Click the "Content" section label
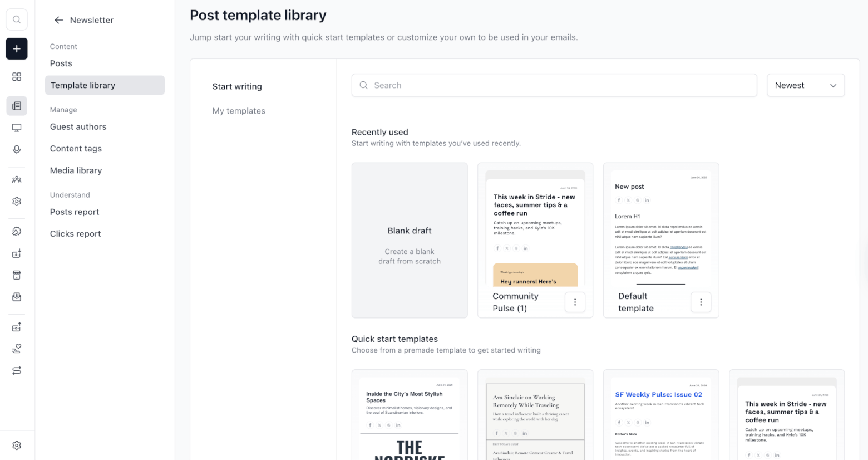 (63, 46)
